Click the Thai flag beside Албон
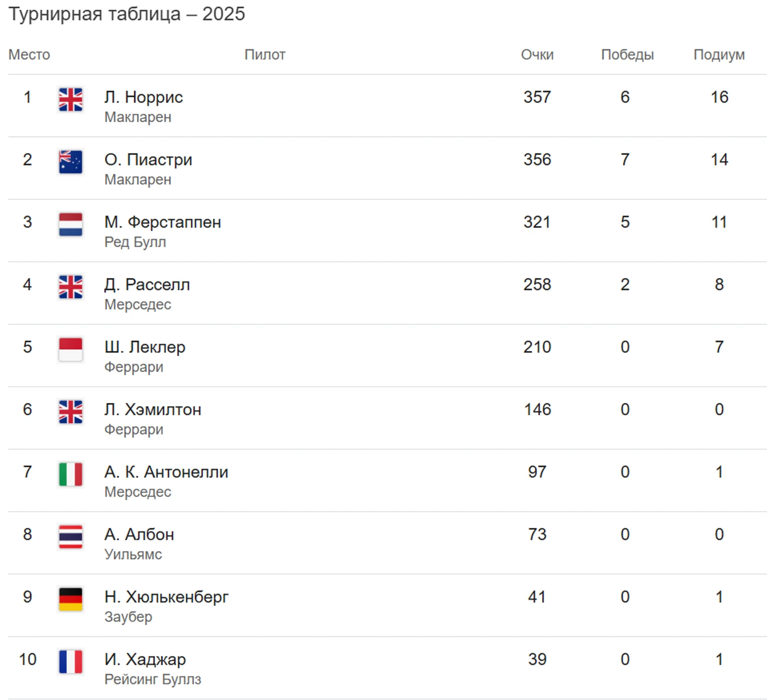Screen dimensions: 767x700 pos(70,537)
